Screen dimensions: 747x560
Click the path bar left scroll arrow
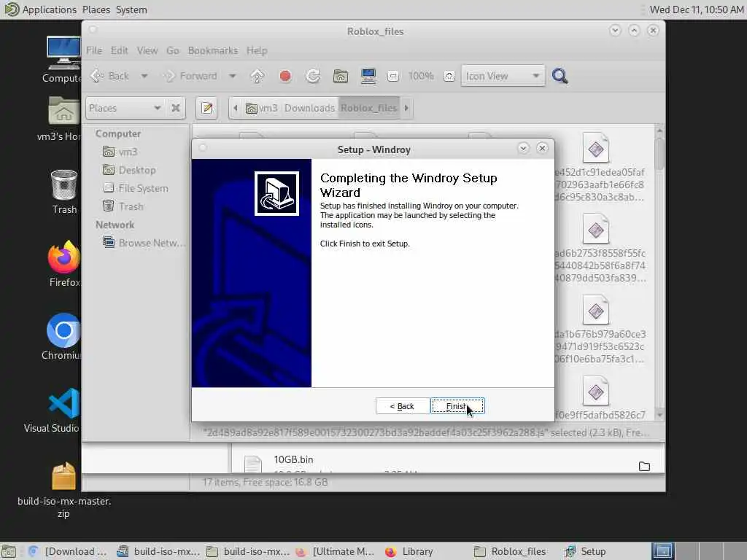pyautogui.click(x=236, y=108)
